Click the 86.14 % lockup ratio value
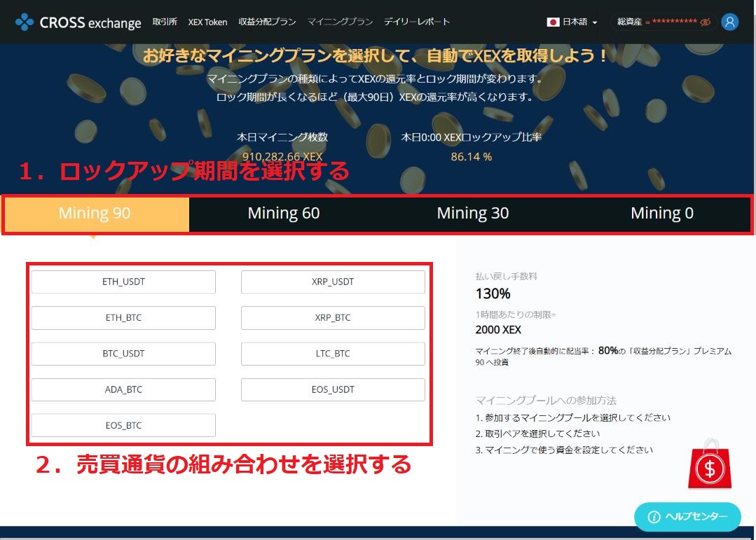Screen dimensions: 756x540 (x=471, y=157)
